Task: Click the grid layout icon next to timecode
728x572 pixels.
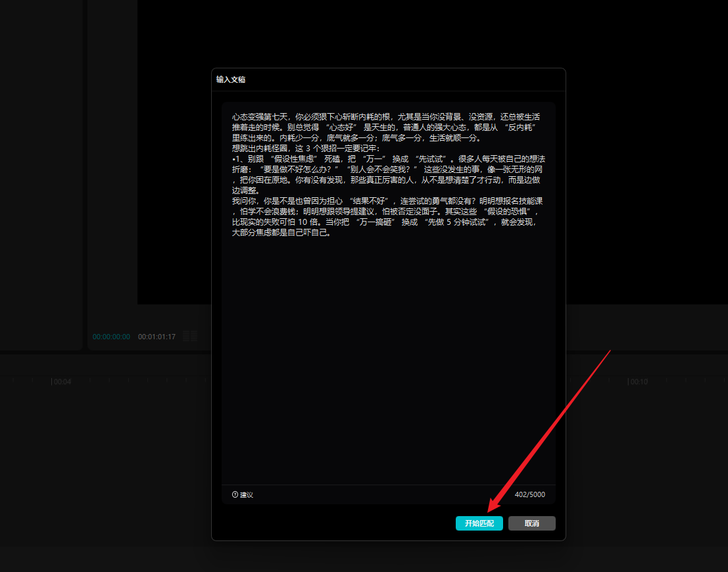Action: (190, 337)
